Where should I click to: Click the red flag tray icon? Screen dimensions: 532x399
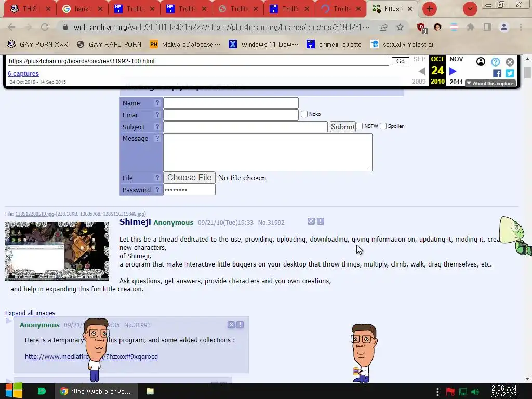click(450, 392)
